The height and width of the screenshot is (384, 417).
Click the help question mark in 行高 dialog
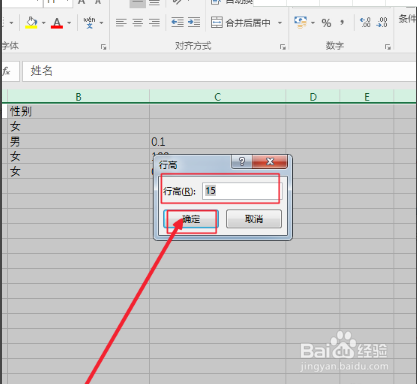(242, 162)
